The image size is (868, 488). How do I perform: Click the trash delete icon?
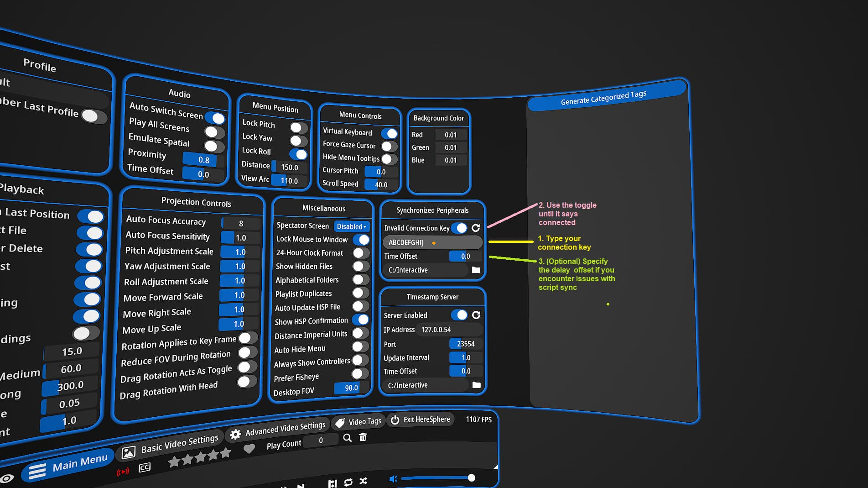click(x=363, y=437)
